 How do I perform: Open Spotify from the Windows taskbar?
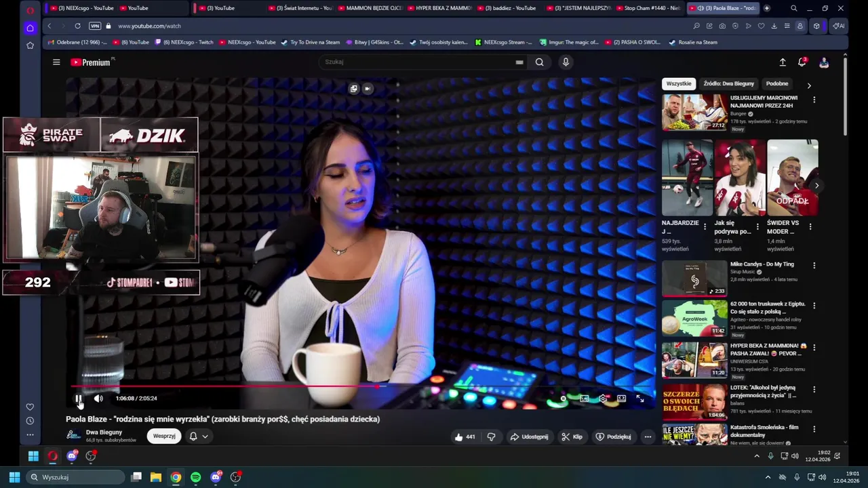point(195,477)
